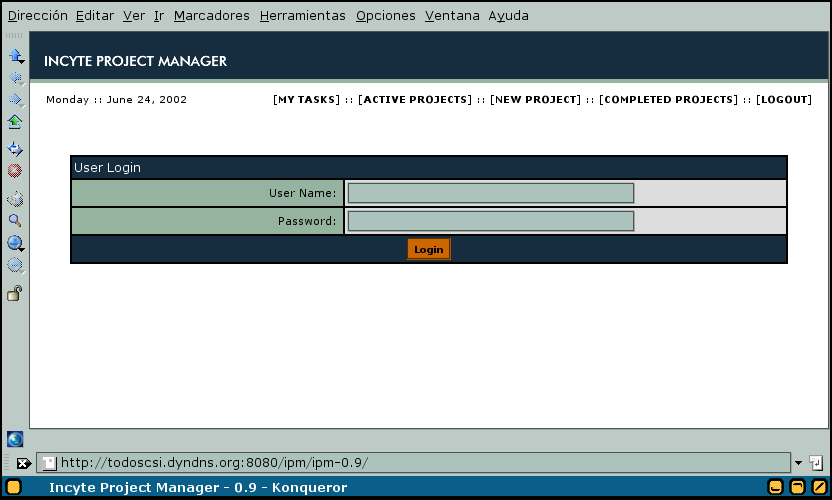Click the date text Monday June 24, 2002
The image size is (832, 500).
(116, 100)
